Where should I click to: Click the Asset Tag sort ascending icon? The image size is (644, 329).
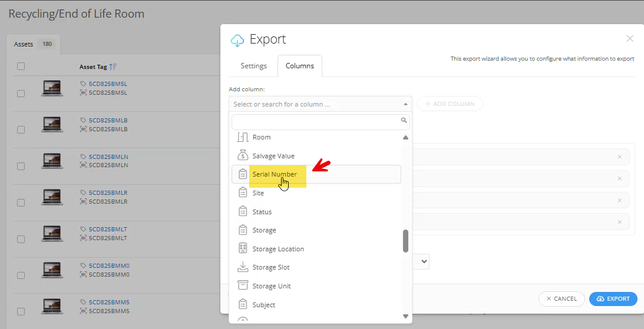coord(113,67)
